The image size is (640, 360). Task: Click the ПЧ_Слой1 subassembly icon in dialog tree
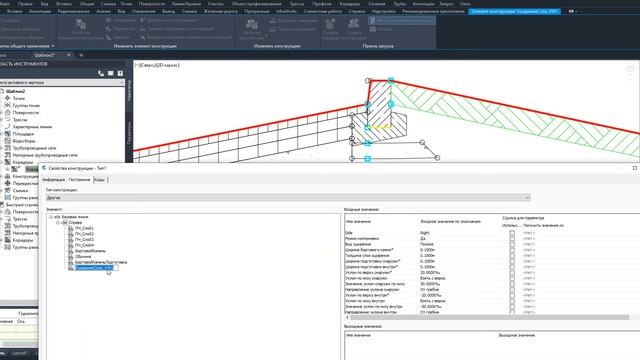pos(71,229)
